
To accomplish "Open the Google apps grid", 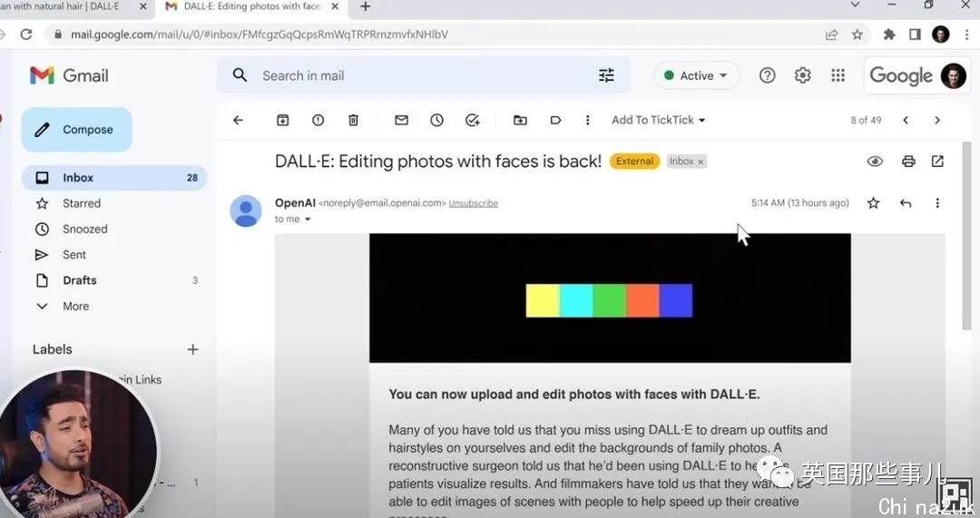I will (838, 75).
